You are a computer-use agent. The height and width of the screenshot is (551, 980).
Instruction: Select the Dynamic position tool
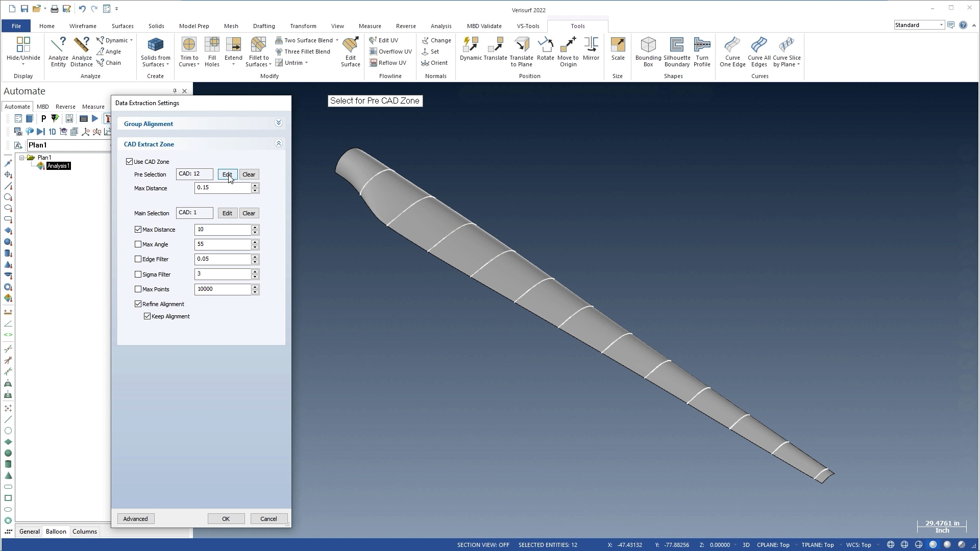[x=471, y=48]
